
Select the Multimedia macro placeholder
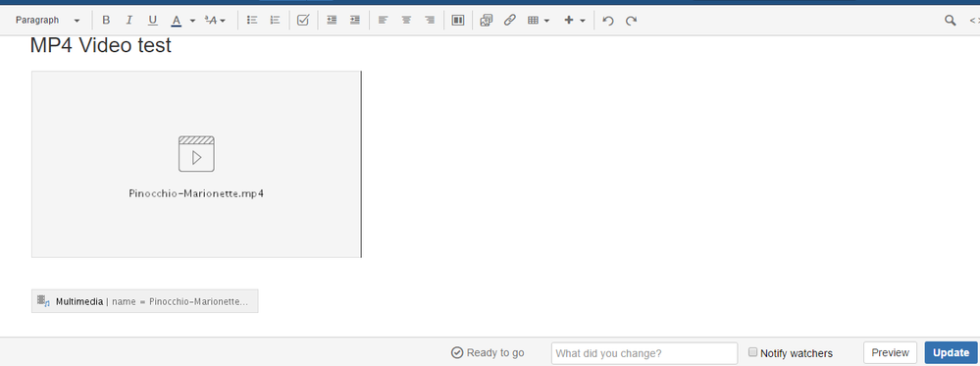pyautogui.click(x=144, y=301)
